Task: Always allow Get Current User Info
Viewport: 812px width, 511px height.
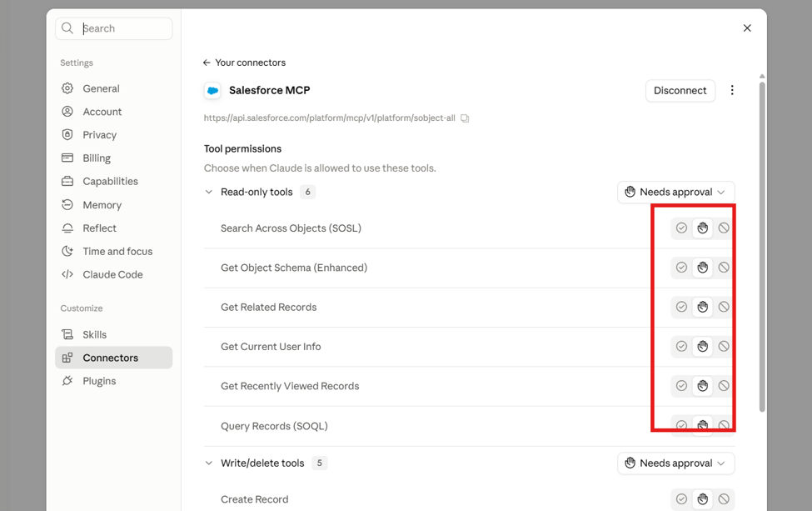Action: point(681,346)
